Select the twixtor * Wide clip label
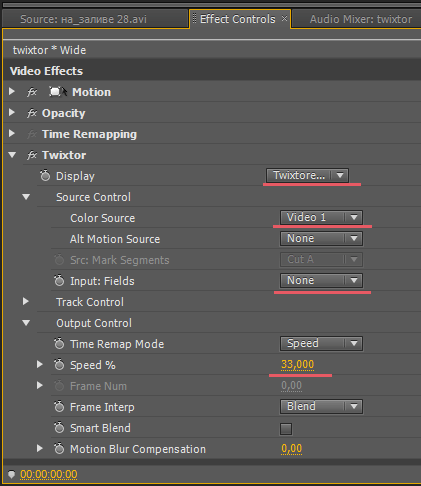 pos(49,50)
